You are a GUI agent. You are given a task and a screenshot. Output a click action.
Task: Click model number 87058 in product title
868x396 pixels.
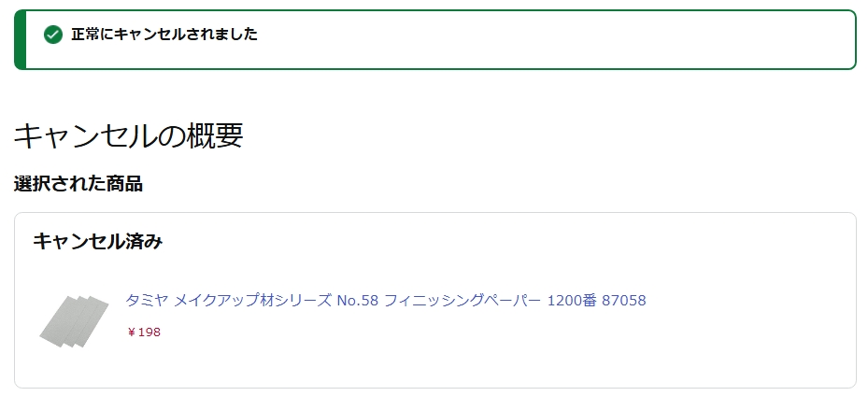[624, 301]
